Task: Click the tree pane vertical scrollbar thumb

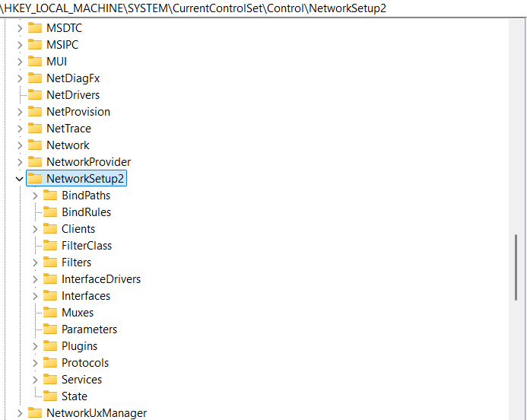Action: [516, 266]
